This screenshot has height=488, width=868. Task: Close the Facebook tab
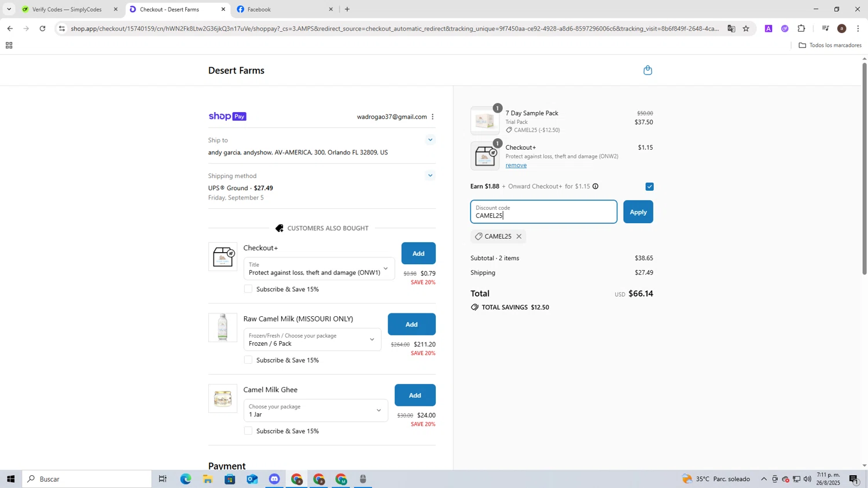pyautogui.click(x=331, y=9)
